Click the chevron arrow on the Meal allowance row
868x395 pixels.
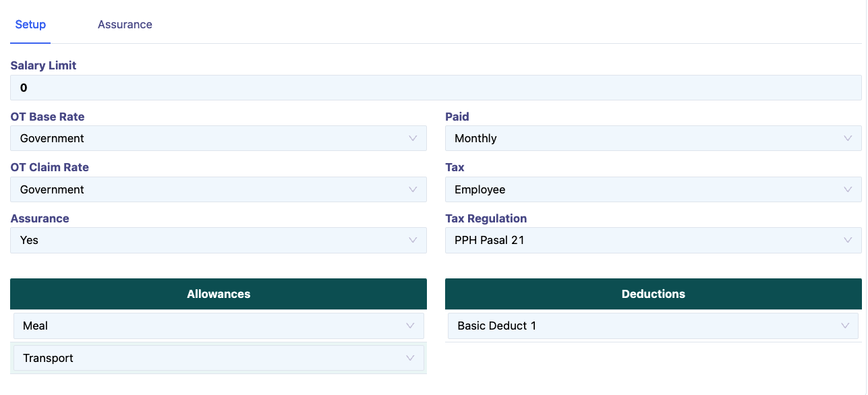(410, 326)
